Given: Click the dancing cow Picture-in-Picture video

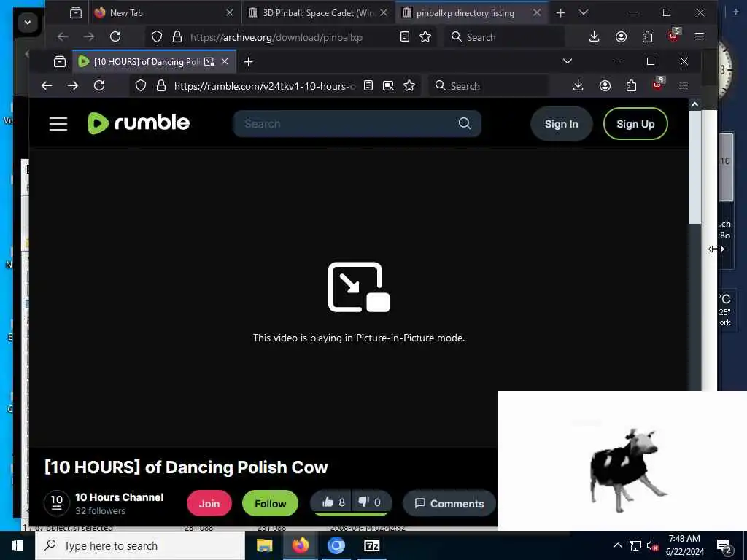Looking at the screenshot, I should pos(622,461).
